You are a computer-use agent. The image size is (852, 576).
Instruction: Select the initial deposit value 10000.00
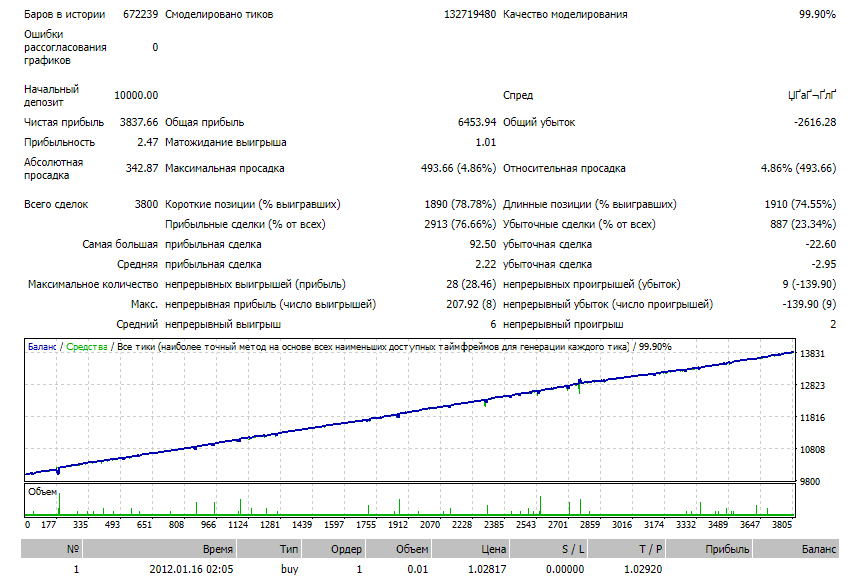136,96
